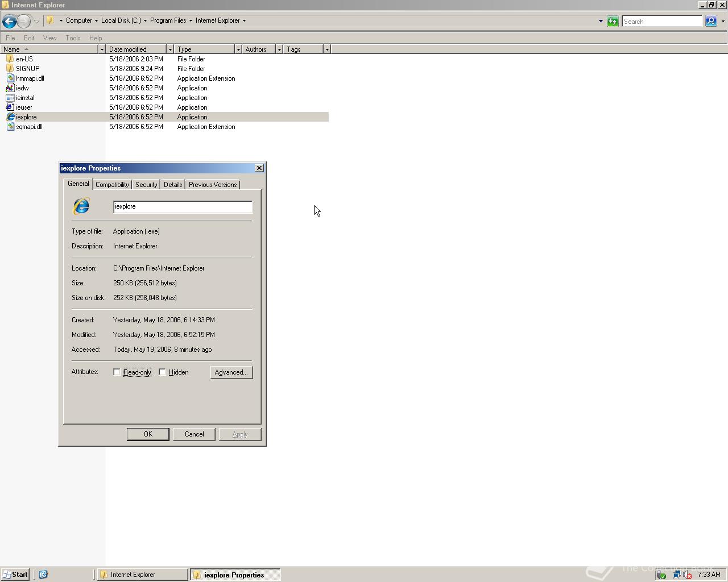This screenshot has height=582, width=728.
Task: Open the address bar history dropdown arrow
Action: (x=601, y=21)
